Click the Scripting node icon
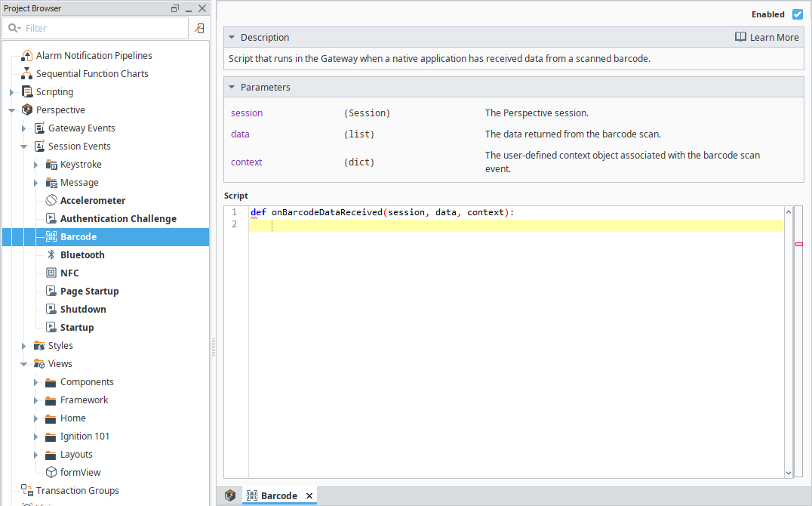This screenshot has width=812, height=506. [x=27, y=92]
